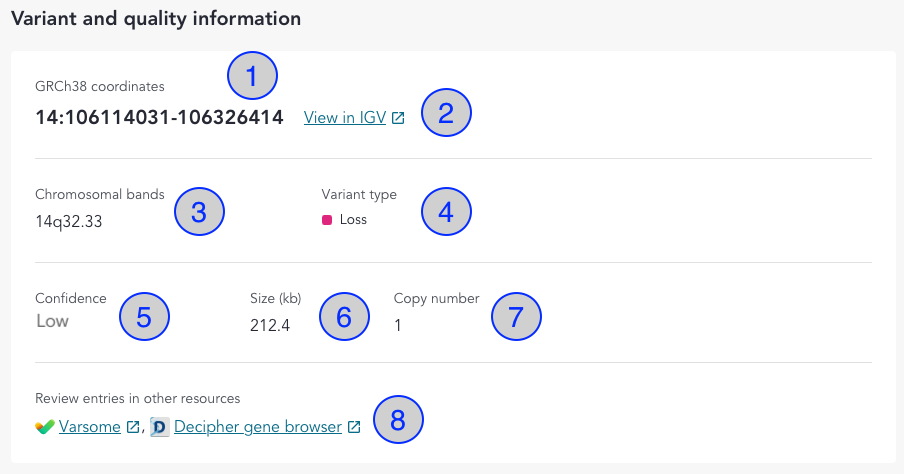
Task: Click the Copy number label
Action: click(x=436, y=298)
